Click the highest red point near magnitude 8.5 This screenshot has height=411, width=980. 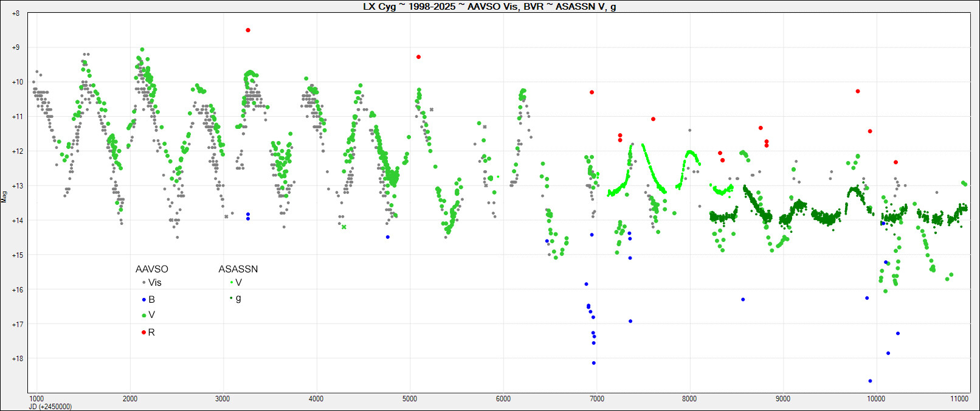click(x=247, y=30)
